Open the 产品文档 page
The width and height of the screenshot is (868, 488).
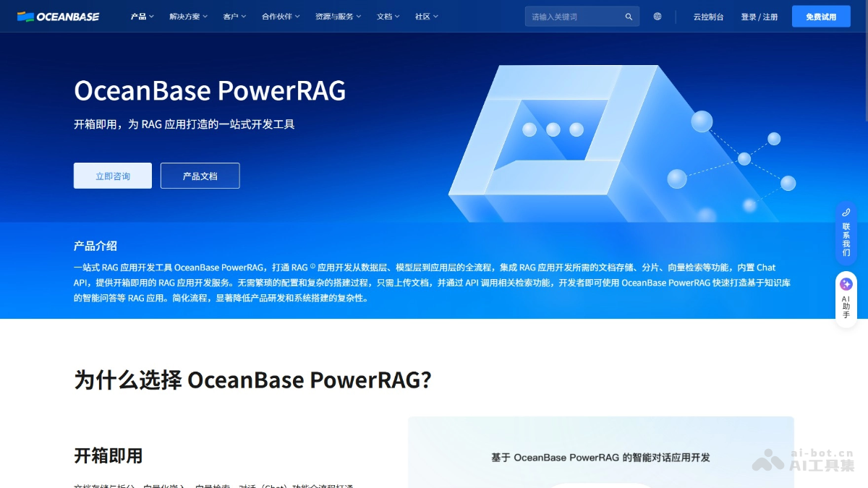pyautogui.click(x=200, y=175)
